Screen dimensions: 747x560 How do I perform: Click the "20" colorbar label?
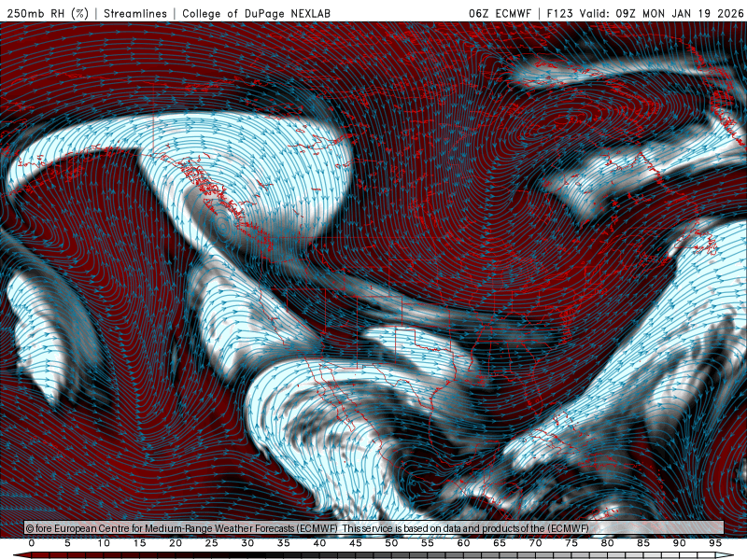pos(176,543)
